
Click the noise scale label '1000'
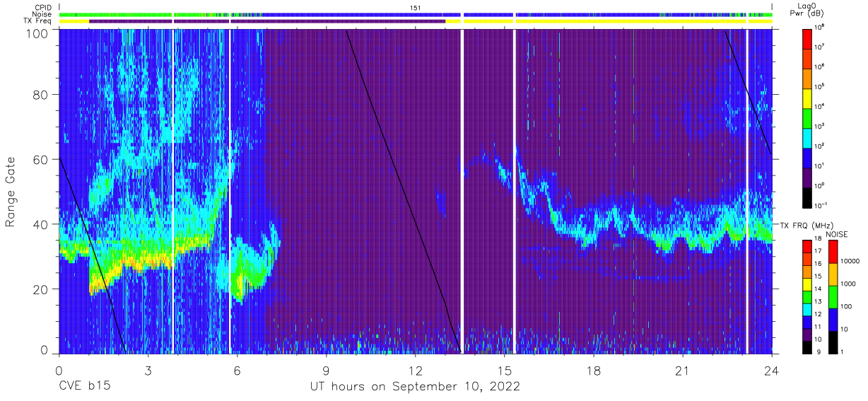point(848,283)
